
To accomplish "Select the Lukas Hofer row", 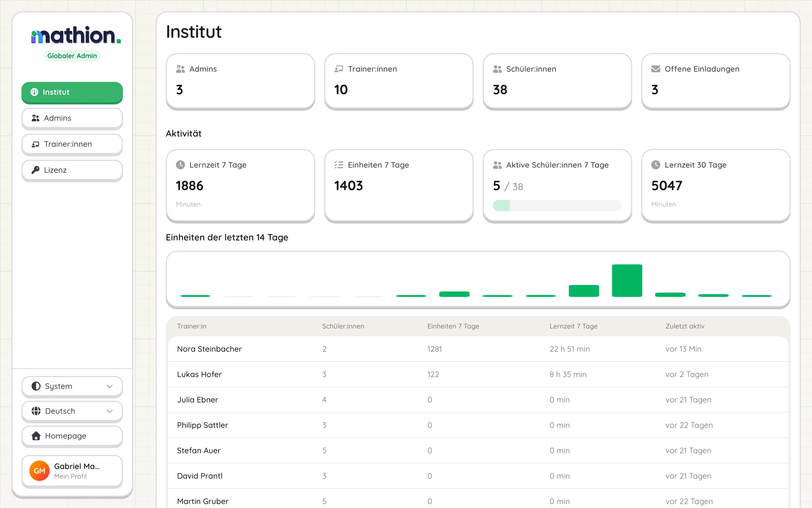I will tap(478, 374).
